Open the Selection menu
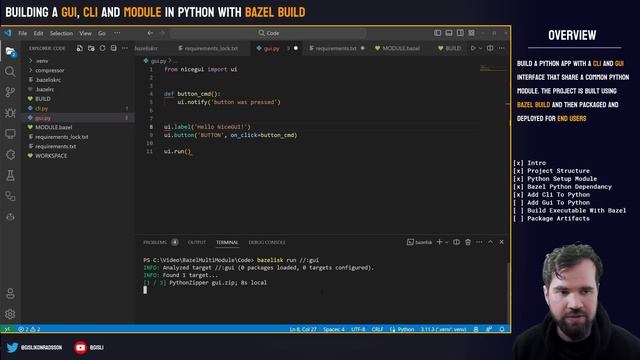Viewport: 640px width, 360px height. point(61,33)
